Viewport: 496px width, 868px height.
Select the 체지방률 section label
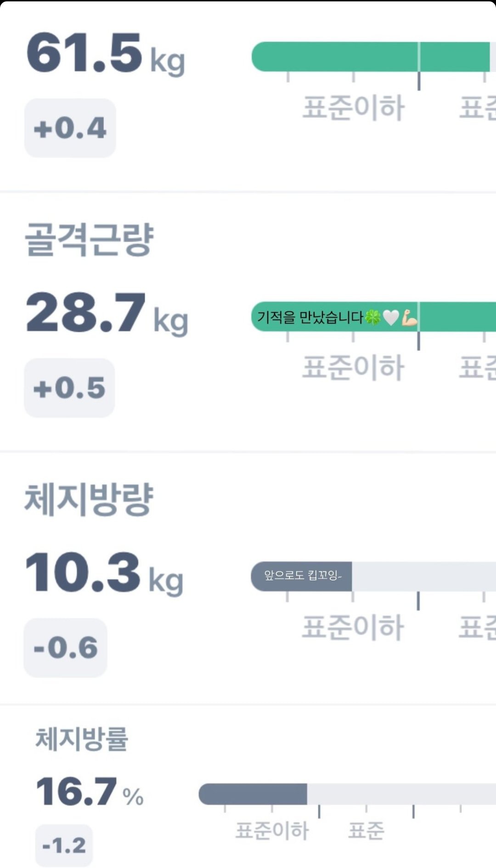[81, 739]
